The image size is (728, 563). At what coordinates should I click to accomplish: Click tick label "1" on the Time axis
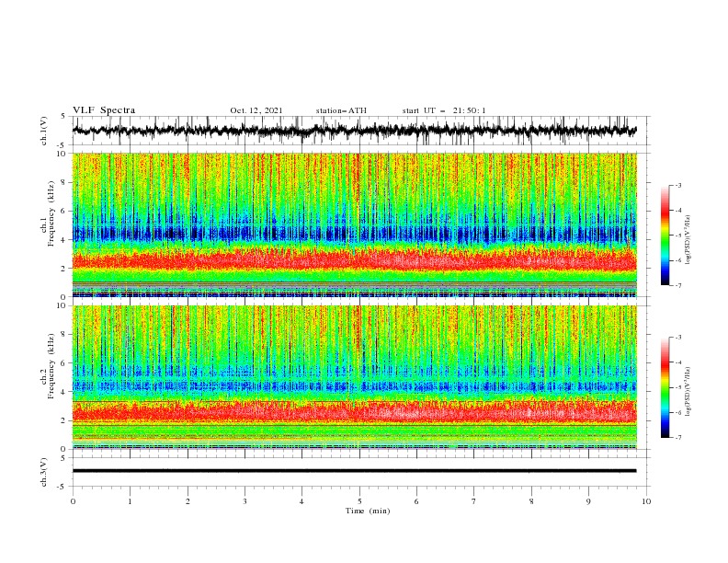(x=130, y=501)
